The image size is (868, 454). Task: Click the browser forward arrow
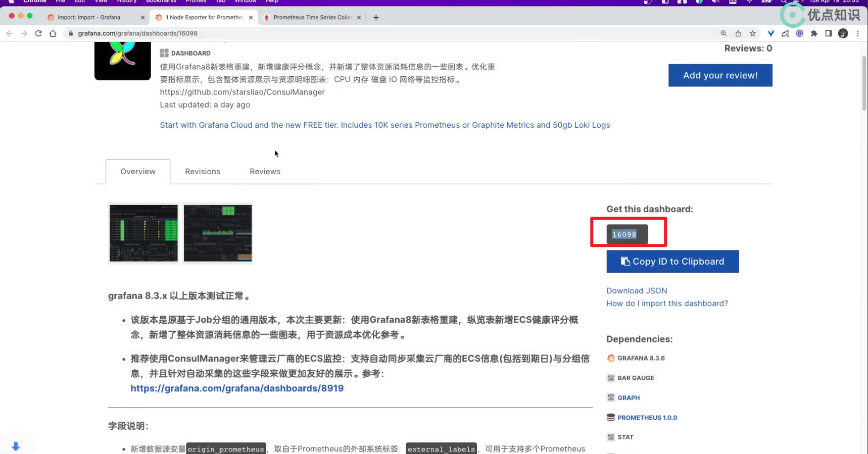(24, 33)
